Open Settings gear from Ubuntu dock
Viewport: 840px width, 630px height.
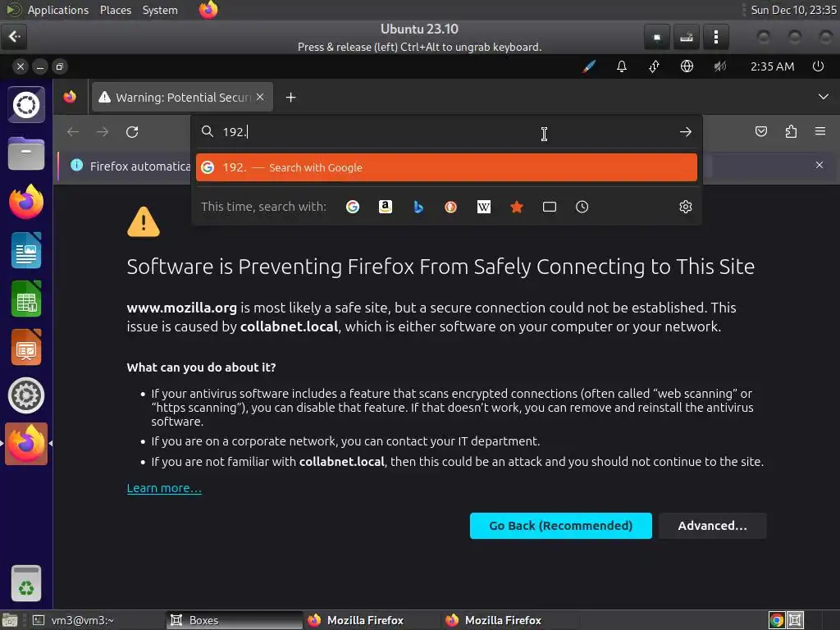(x=26, y=395)
